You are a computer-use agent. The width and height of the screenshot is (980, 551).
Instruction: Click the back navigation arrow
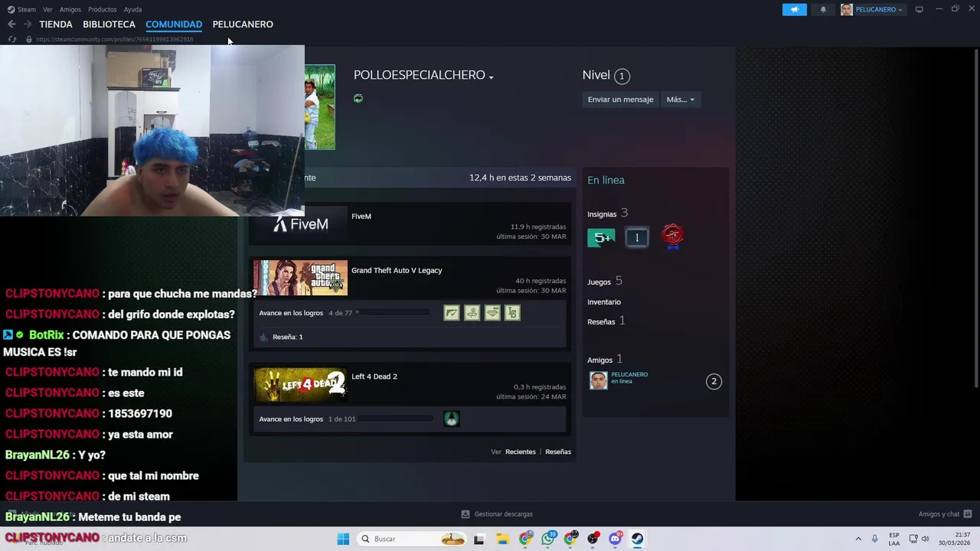[x=11, y=24]
